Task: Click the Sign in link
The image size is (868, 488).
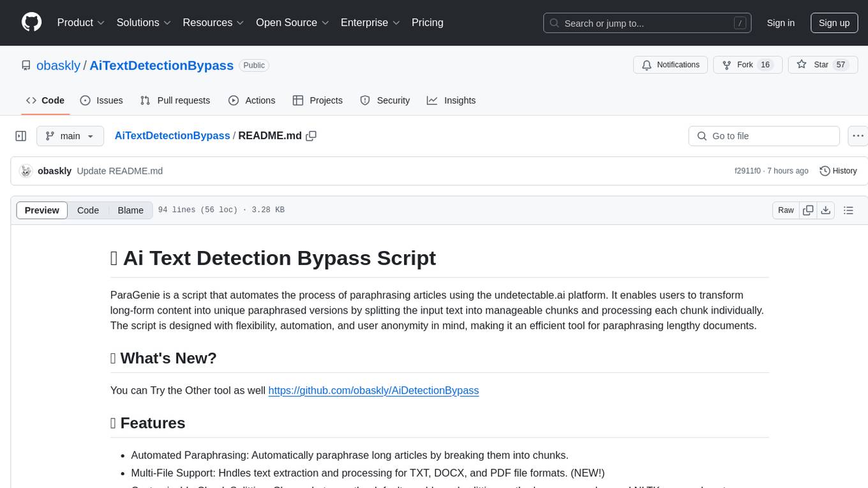Action: tap(781, 23)
